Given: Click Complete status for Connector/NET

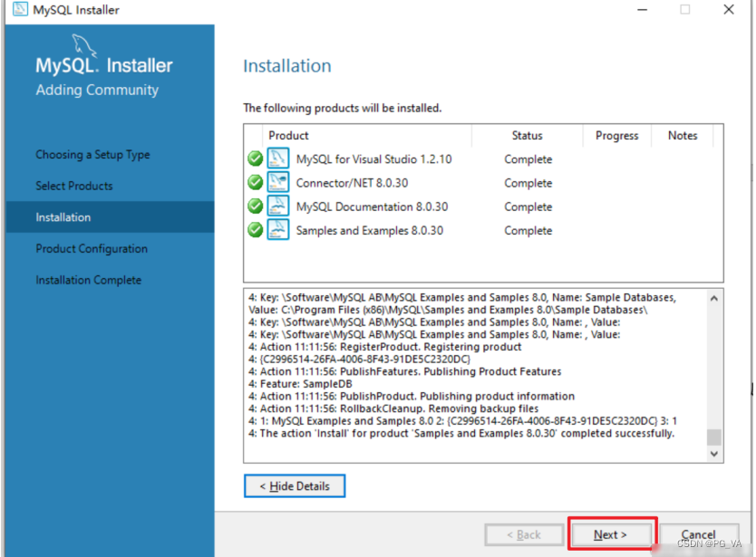Looking at the screenshot, I should tap(528, 183).
